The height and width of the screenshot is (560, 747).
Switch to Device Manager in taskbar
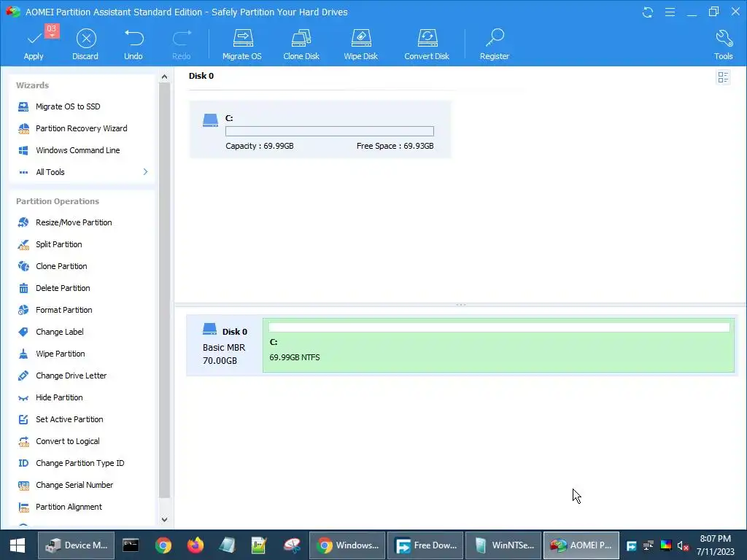click(x=76, y=545)
